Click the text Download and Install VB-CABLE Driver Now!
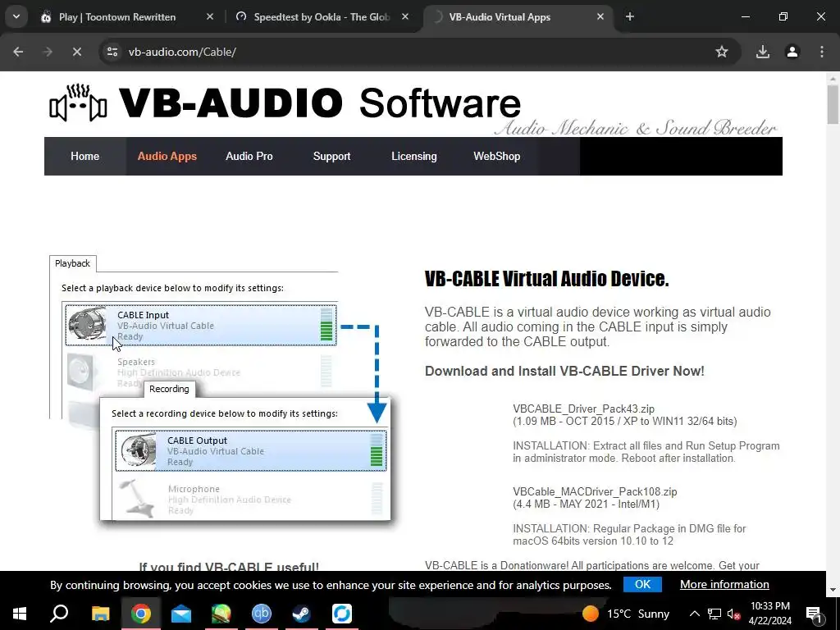This screenshot has width=840, height=630. click(564, 372)
